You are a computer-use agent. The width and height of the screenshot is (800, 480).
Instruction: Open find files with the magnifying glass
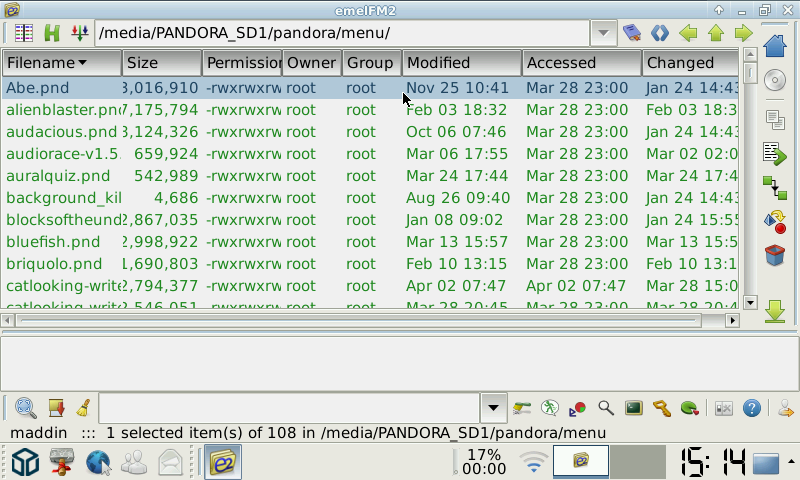point(606,408)
